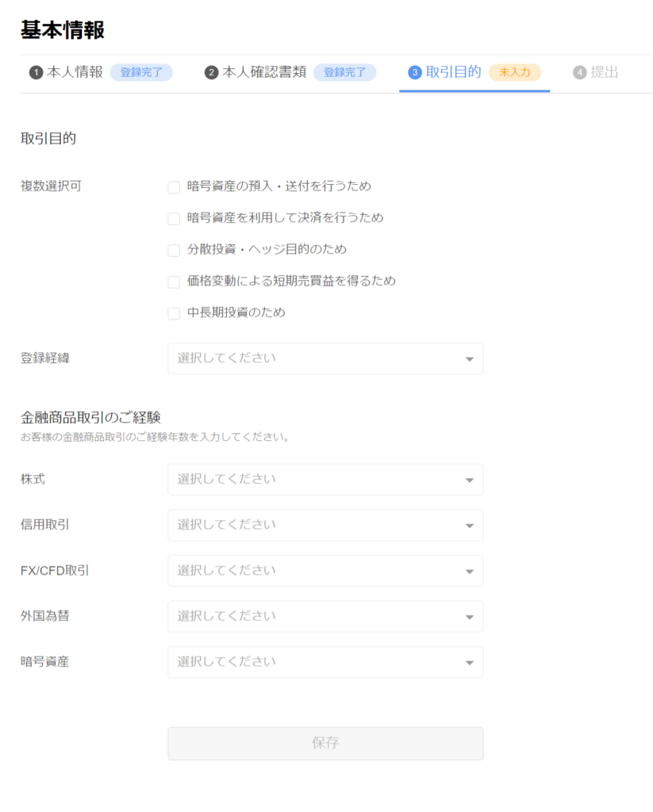Click the 金融商品取引のご経験 section heading

pos(90,417)
